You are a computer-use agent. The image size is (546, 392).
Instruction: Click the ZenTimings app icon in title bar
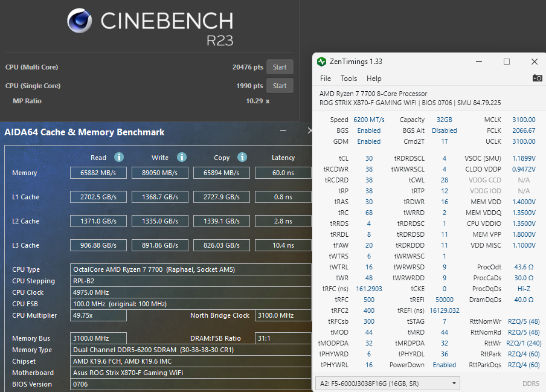(322, 62)
